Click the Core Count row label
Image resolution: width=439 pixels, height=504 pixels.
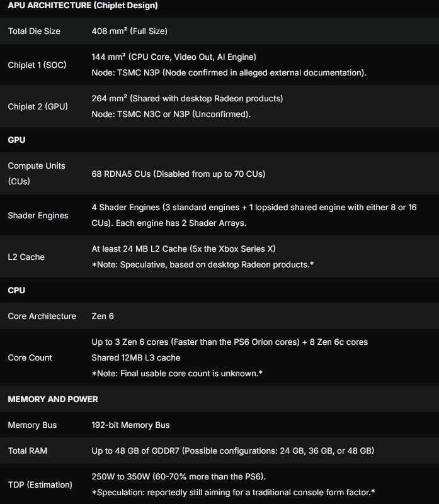click(30, 357)
